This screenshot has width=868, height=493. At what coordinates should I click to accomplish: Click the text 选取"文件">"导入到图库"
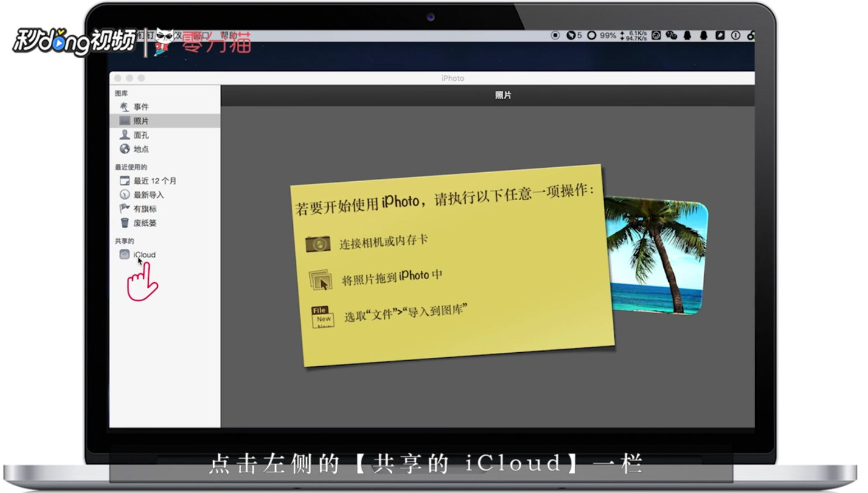click(405, 313)
